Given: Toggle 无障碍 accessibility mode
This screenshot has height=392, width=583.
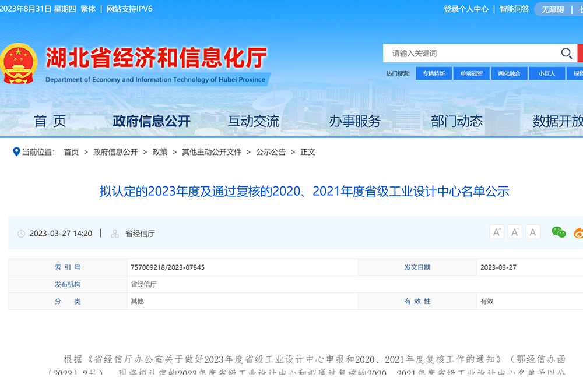Looking at the screenshot, I should 552,9.
